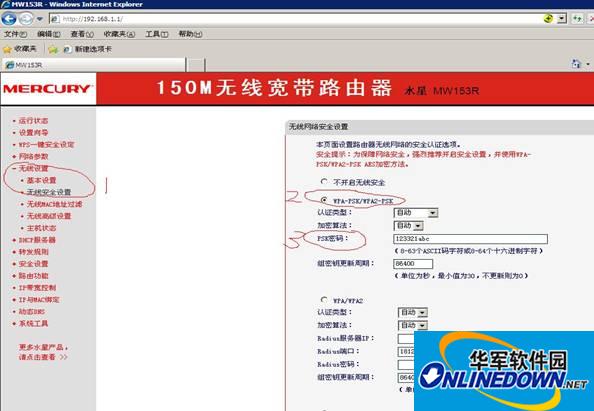Expand 网络参数 in the sidebar

33,156
